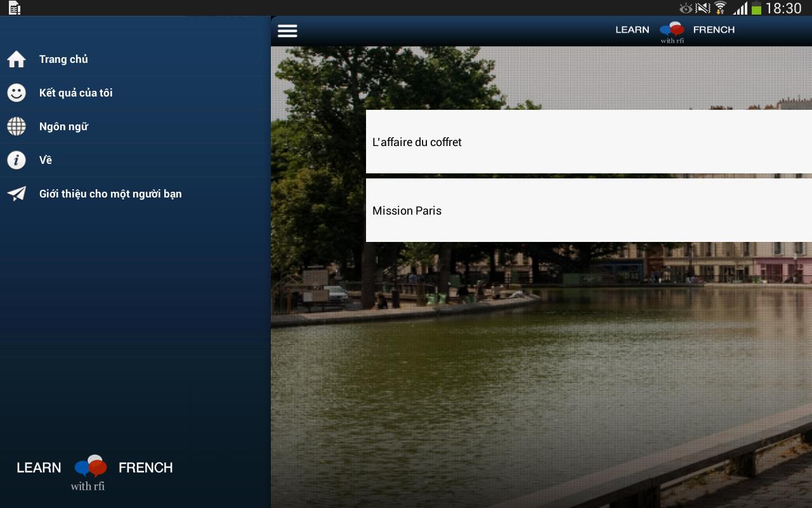
Task: Open the Về about entry
Action: coord(135,160)
